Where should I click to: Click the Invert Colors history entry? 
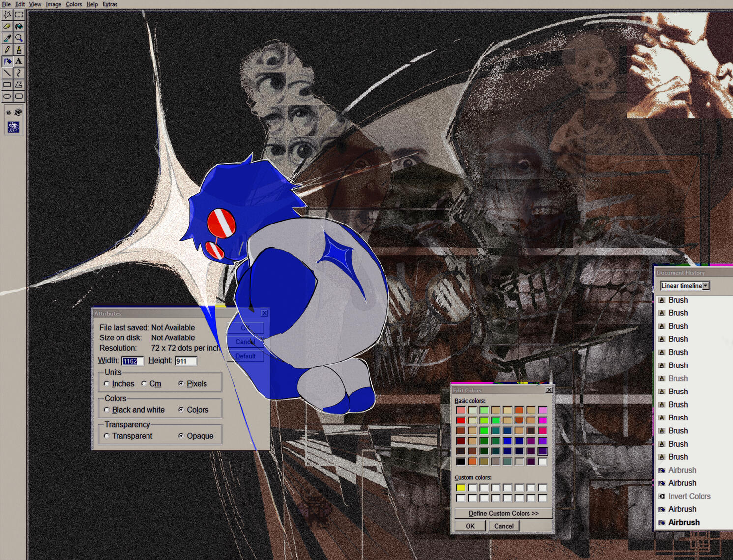tap(689, 496)
